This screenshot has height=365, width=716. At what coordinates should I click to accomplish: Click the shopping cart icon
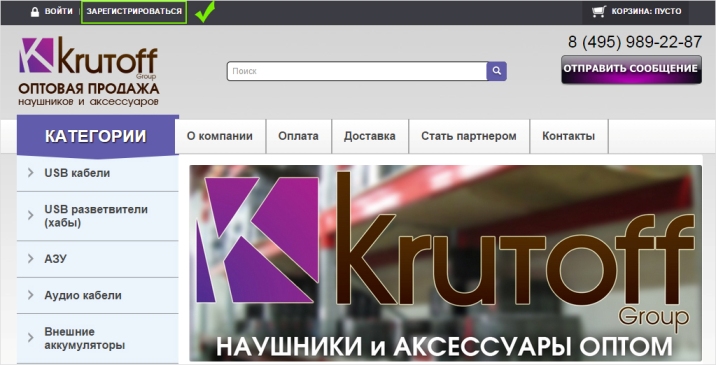(x=599, y=11)
